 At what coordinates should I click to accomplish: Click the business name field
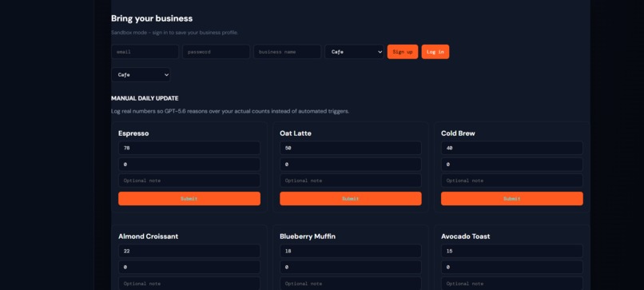point(287,52)
